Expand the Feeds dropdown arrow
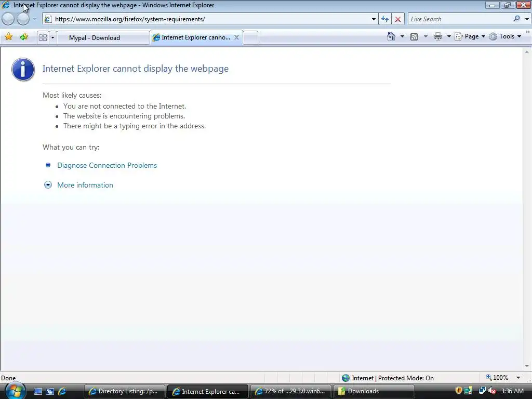This screenshot has height=399, width=532. click(425, 36)
